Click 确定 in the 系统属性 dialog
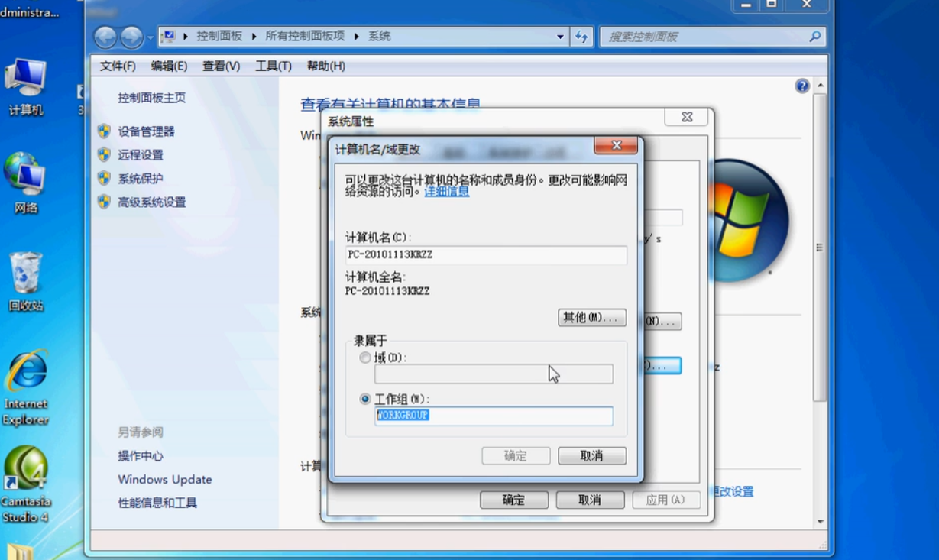Screen dimensions: 939x560 click(514, 500)
